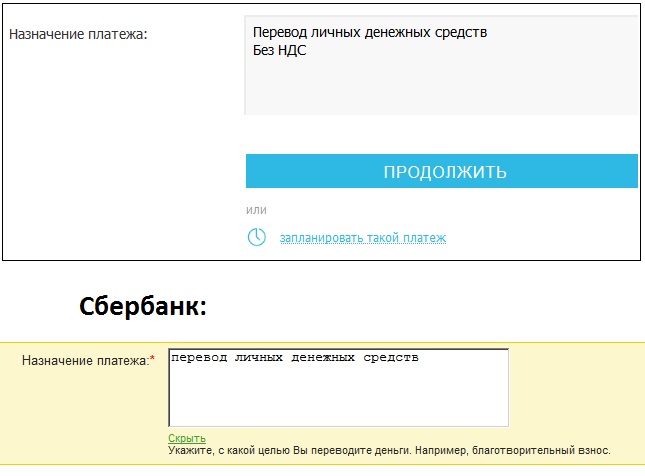The image size is (645, 476).
Task: Click the red required asterisk by Sberbank label
Action: 152,359
